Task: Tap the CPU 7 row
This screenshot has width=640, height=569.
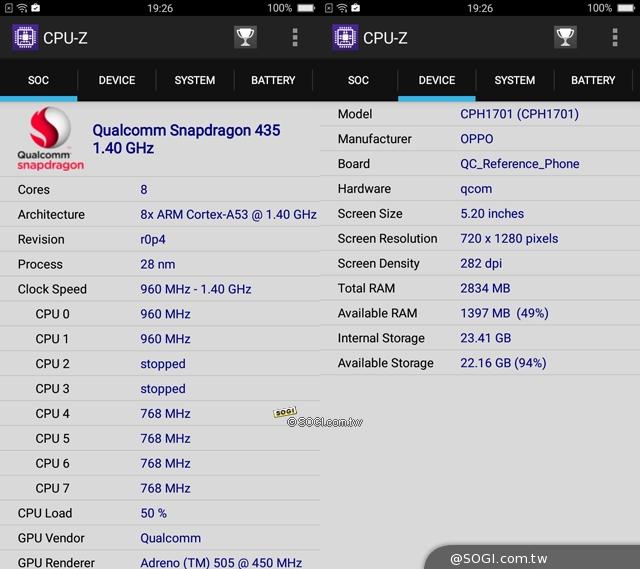Action: (x=160, y=488)
